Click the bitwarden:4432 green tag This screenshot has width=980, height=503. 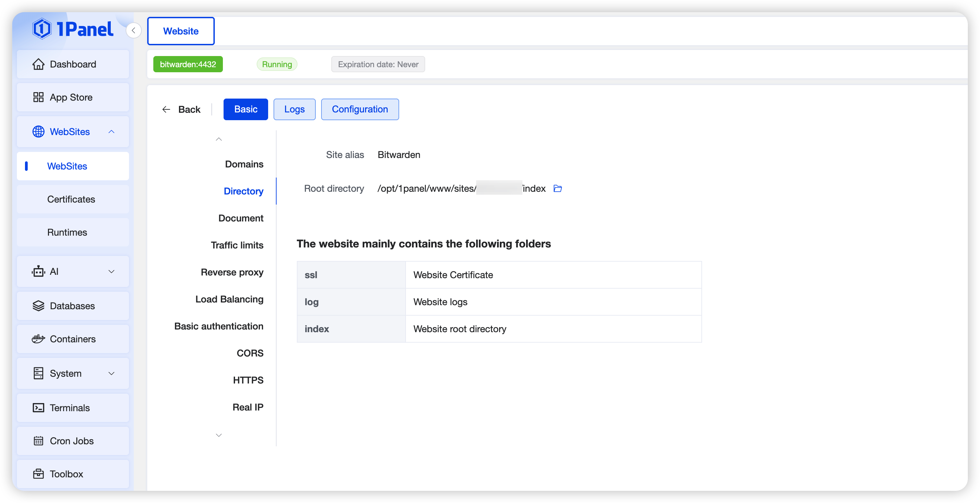187,64
